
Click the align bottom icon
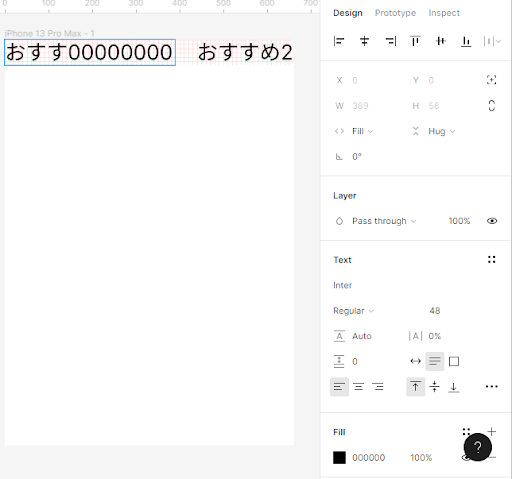tap(466, 41)
